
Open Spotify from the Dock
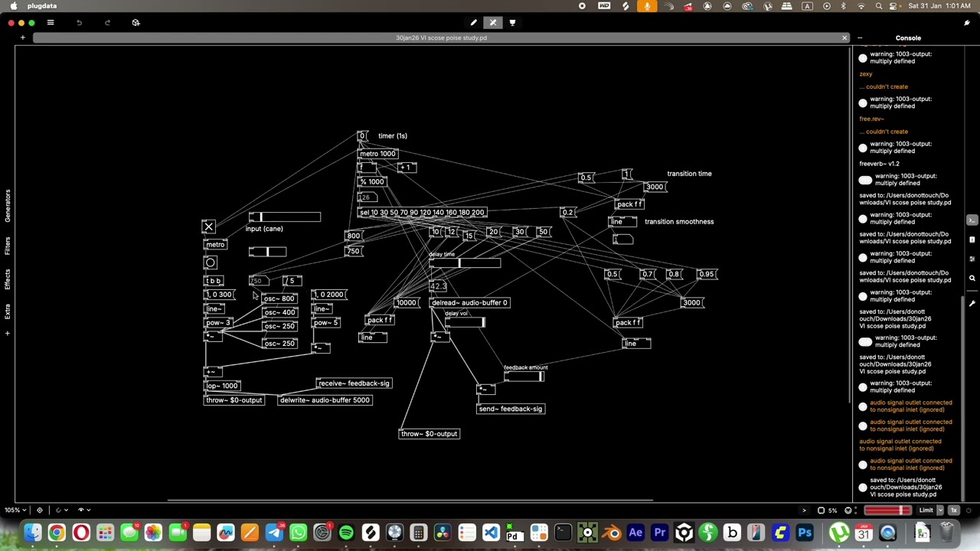pos(346,533)
